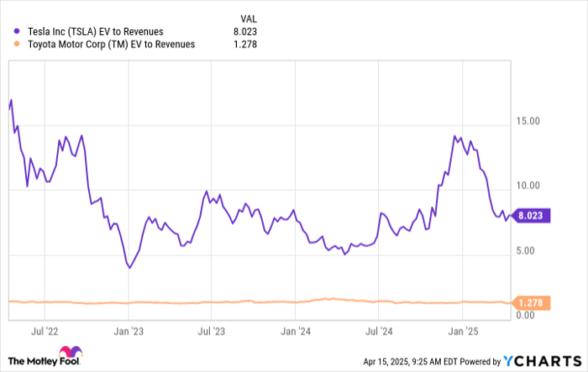
Task: Click the Jan '25 x-axis label
Action: 464,331
